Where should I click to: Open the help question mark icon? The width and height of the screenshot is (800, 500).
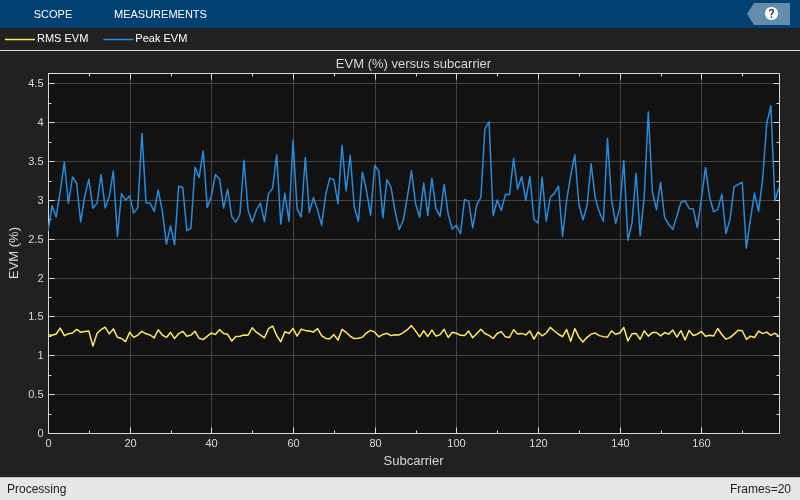(x=771, y=14)
